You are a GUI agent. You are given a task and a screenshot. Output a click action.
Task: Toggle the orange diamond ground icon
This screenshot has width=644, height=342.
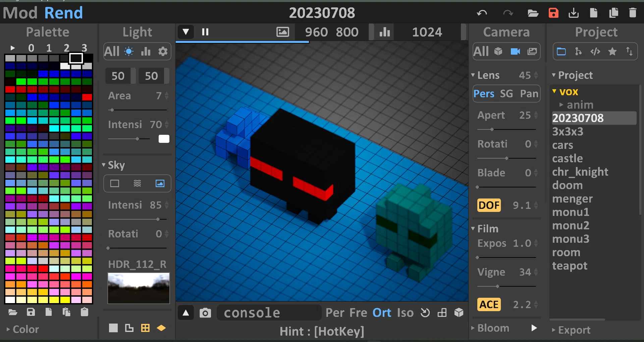point(161,328)
